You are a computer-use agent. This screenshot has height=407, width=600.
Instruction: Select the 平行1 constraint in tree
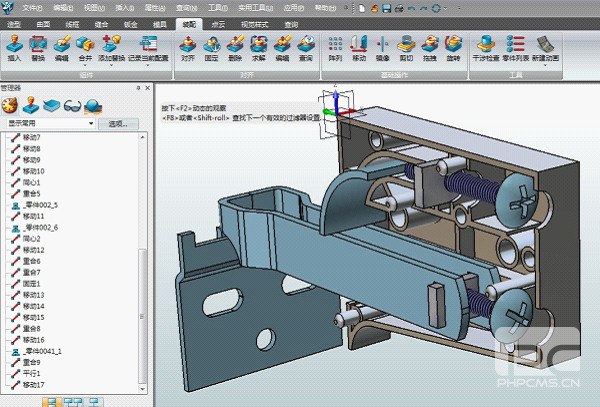(x=32, y=373)
